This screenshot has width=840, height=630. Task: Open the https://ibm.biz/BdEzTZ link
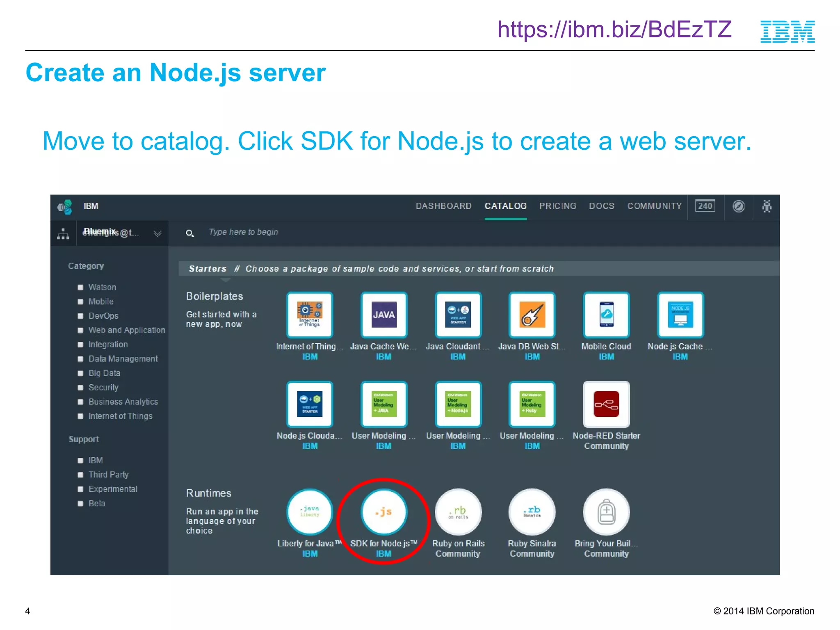(614, 30)
